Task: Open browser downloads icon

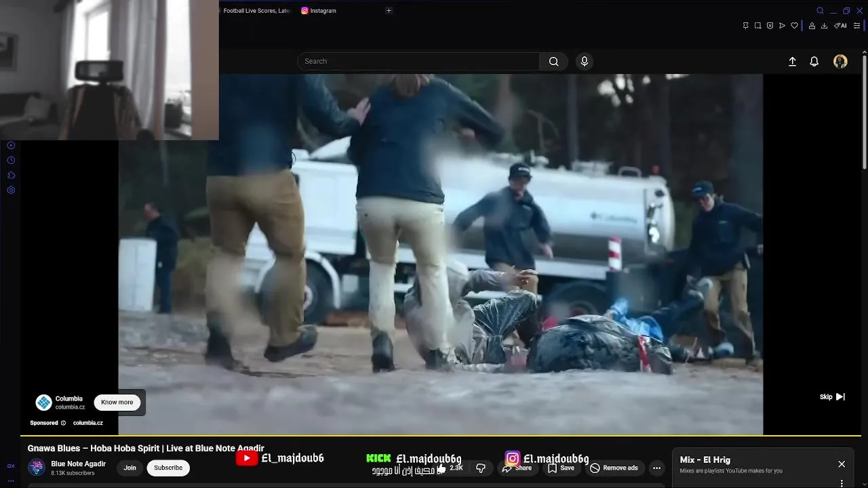Action: point(824,26)
